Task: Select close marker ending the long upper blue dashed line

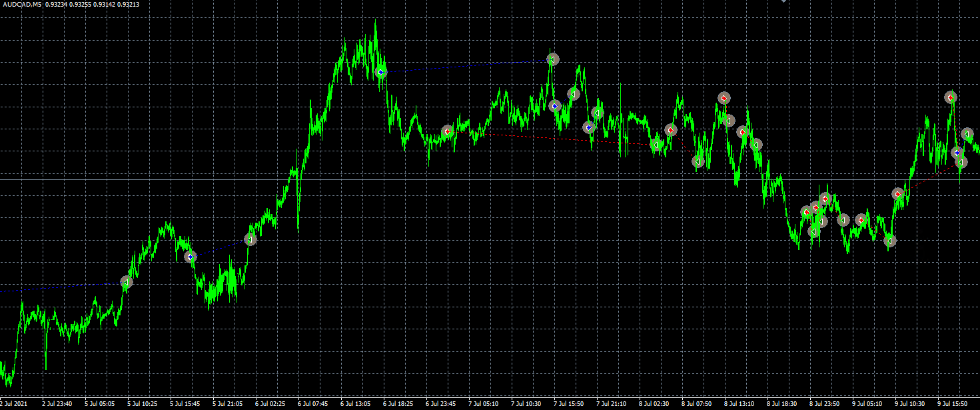Action: 552,59
